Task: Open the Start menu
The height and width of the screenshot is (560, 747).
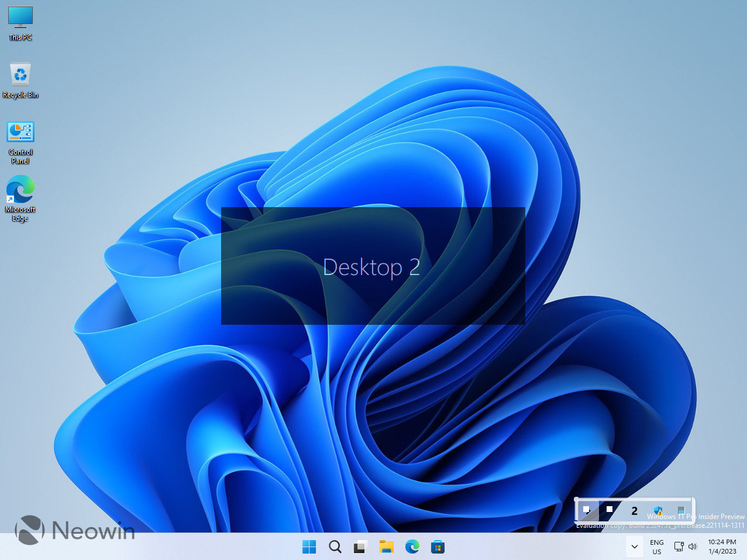Action: click(309, 547)
